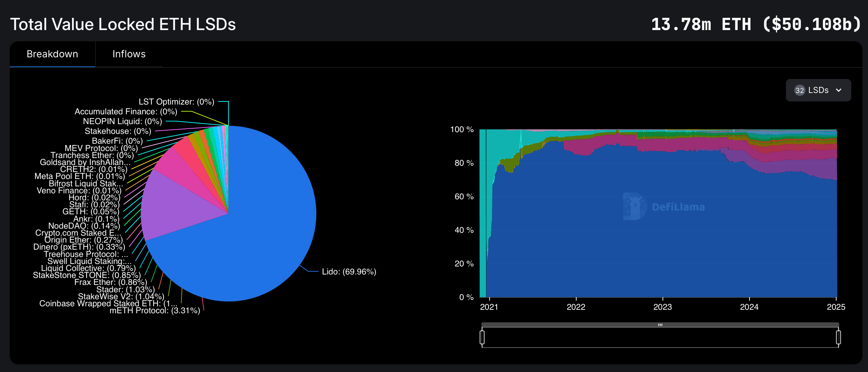Click the GETH: (0.05%) label

pyautogui.click(x=91, y=212)
